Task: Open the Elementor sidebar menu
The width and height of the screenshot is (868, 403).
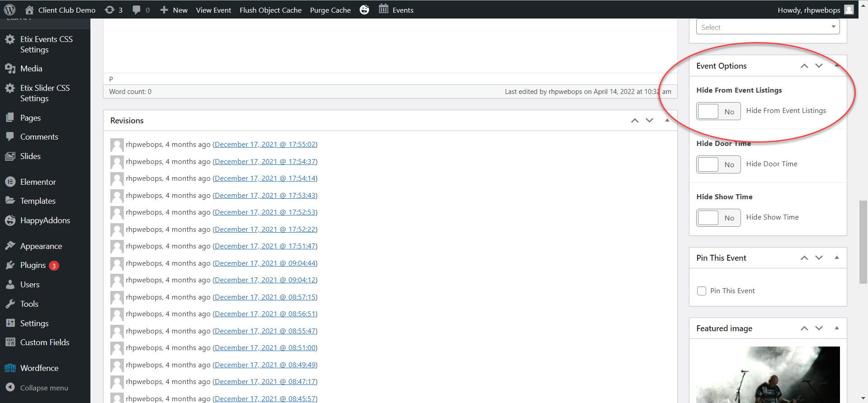Action: click(x=38, y=182)
